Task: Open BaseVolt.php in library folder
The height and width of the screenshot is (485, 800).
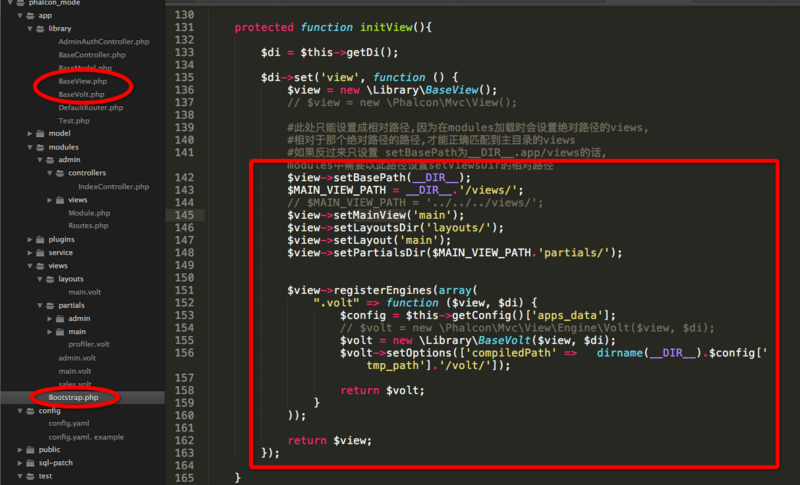Action: click(x=81, y=94)
